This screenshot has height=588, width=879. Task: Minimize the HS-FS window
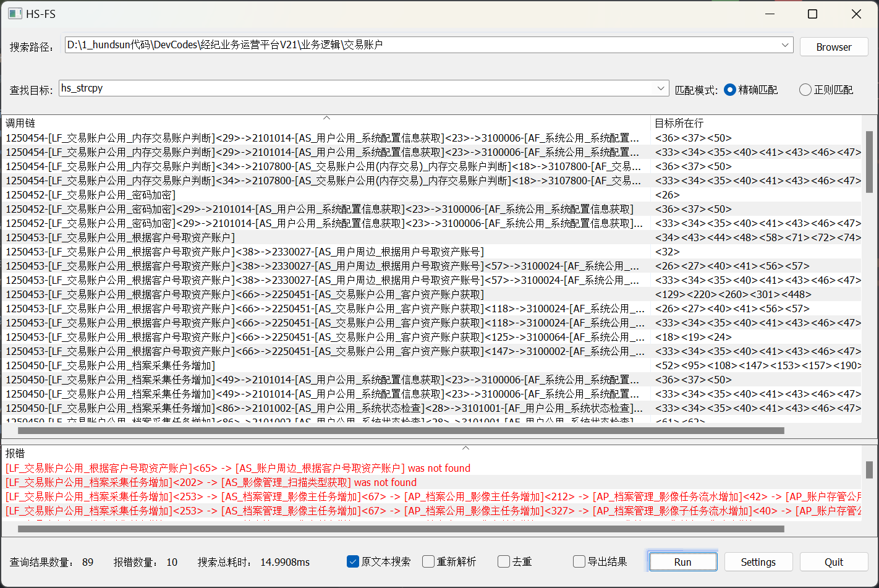tap(770, 14)
